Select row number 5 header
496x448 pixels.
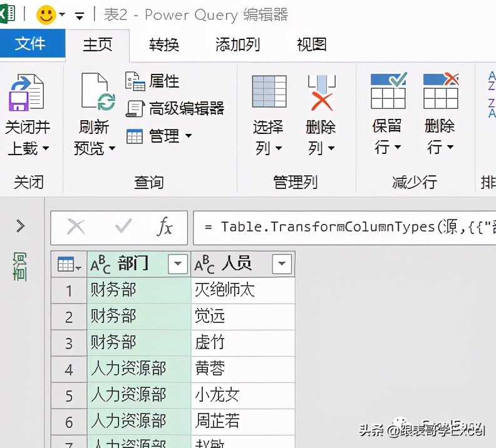point(69,395)
